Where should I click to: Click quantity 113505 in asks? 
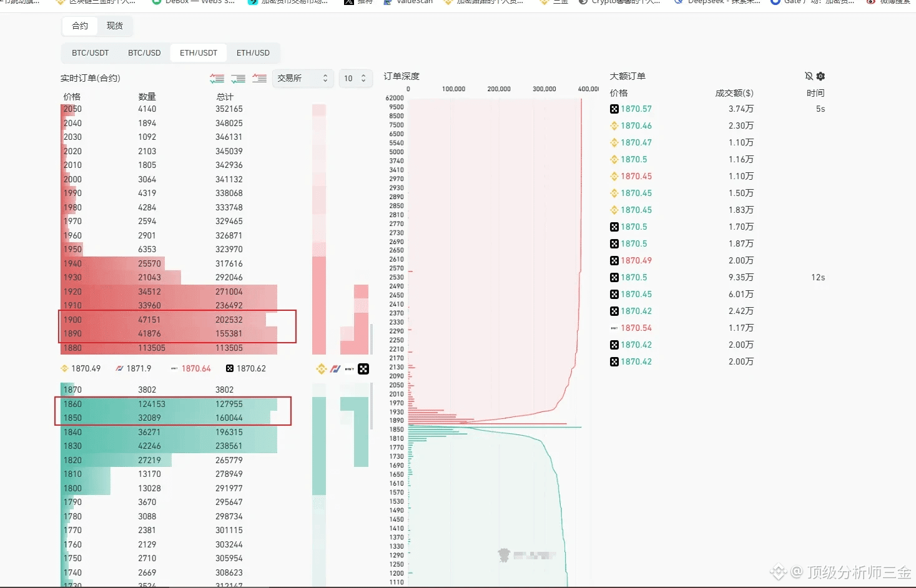[152, 348]
